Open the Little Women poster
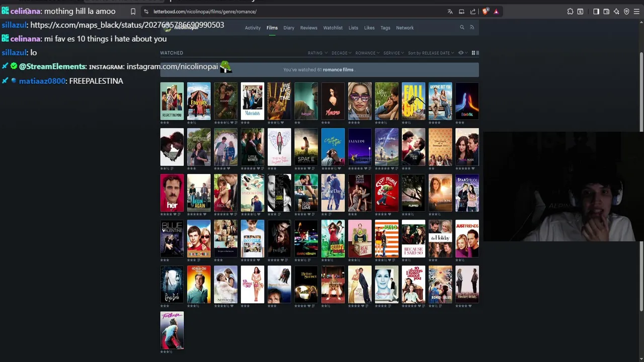This screenshot has height=362, width=644. pyautogui.click(x=253, y=147)
